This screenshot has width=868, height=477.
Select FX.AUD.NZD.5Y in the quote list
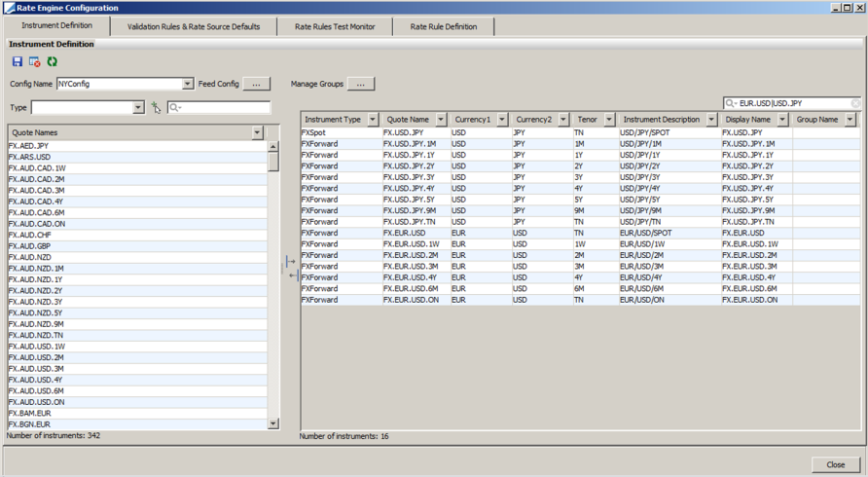coord(137,313)
